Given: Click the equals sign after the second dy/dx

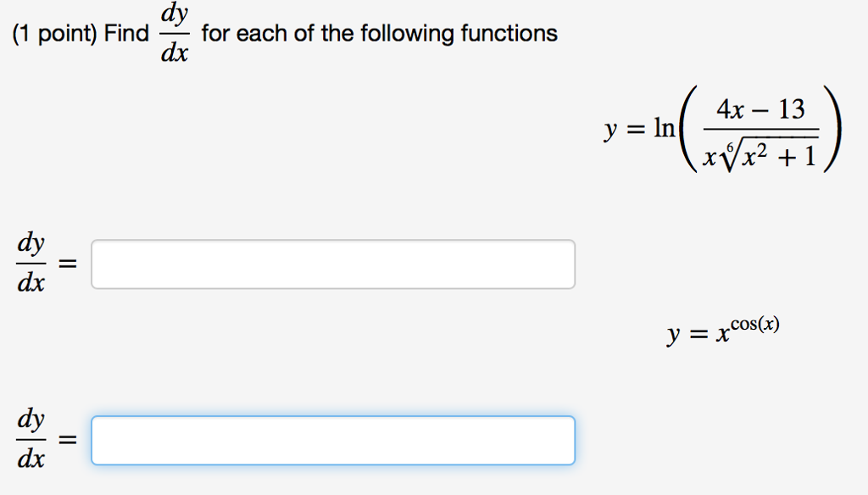Looking at the screenshot, I should pyautogui.click(x=68, y=440).
